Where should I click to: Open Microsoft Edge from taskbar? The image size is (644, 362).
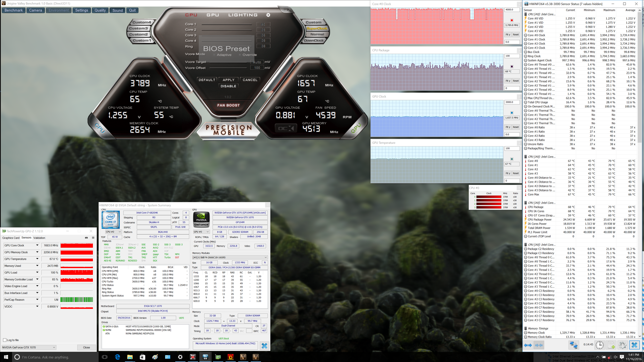point(117,357)
